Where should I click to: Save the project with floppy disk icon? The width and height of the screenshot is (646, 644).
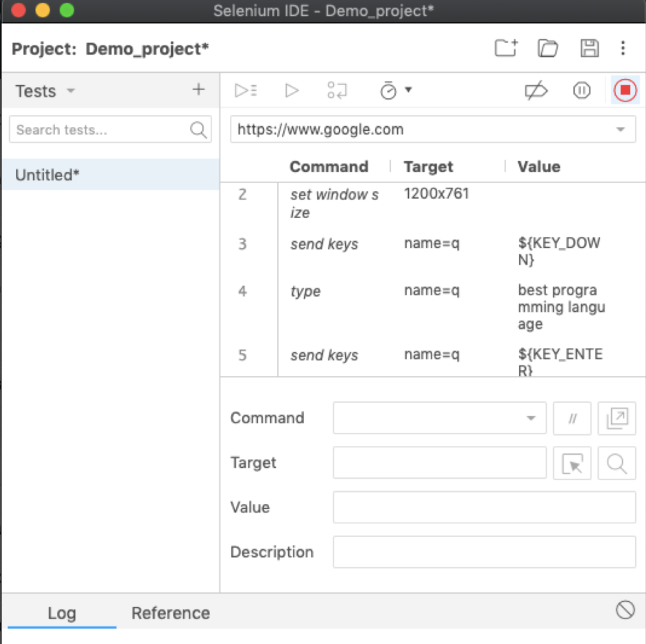tap(589, 48)
